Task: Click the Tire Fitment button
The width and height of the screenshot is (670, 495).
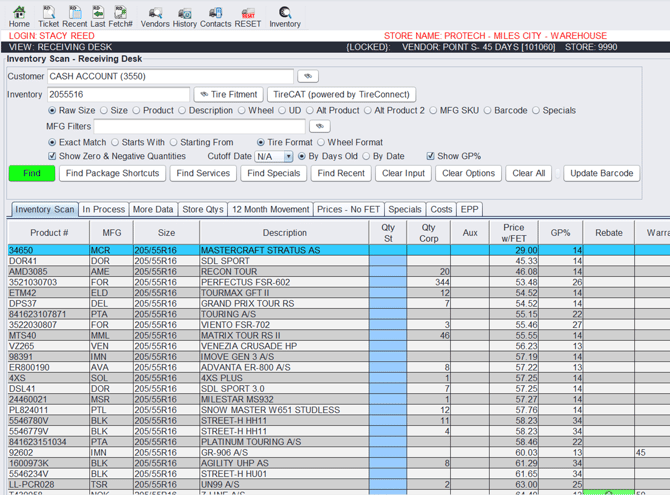Action: (x=228, y=95)
